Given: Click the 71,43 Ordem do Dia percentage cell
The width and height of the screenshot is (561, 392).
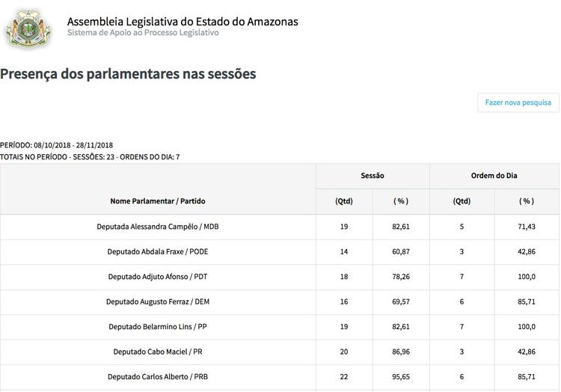Looking at the screenshot, I should tap(527, 227).
